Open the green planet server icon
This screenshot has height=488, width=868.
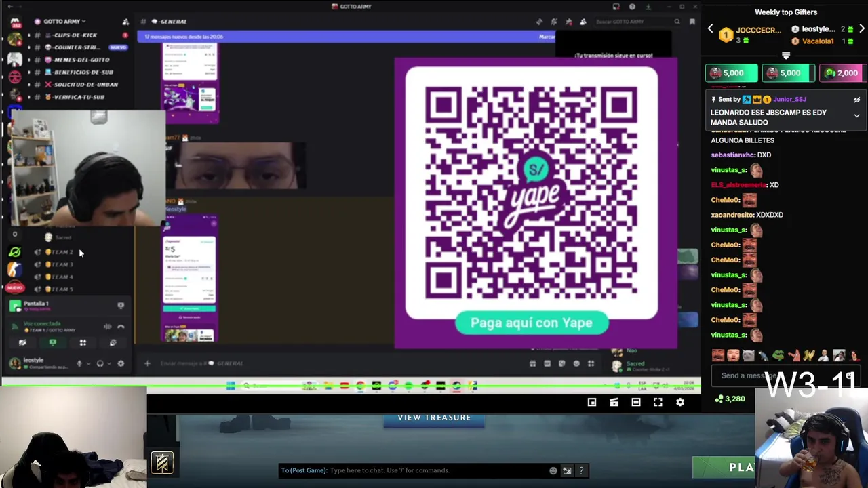(x=14, y=252)
